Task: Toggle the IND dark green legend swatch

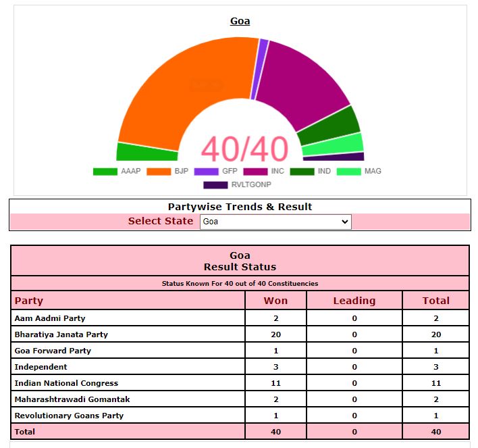Action: coord(302,172)
